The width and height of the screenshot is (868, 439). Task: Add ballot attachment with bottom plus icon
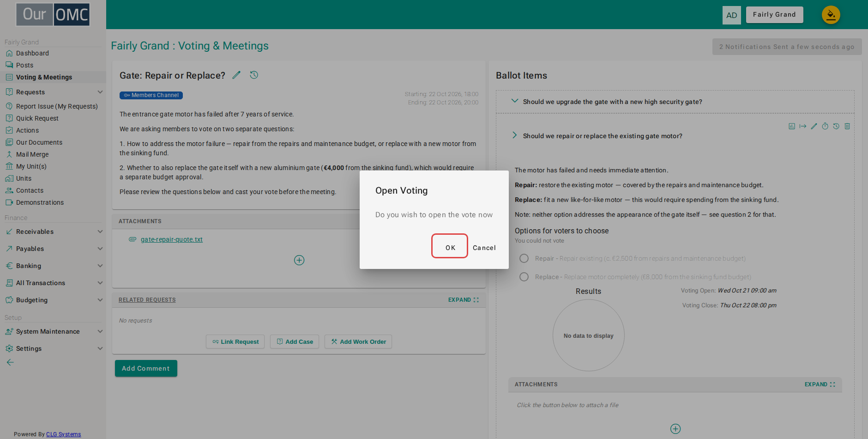pyautogui.click(x=675, y=429)
